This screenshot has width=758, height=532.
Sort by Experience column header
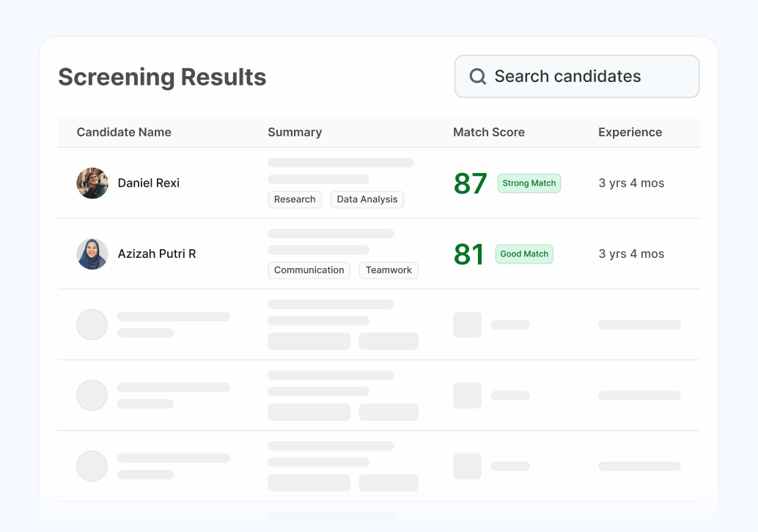pyautogui.click(x=630, y=132)
